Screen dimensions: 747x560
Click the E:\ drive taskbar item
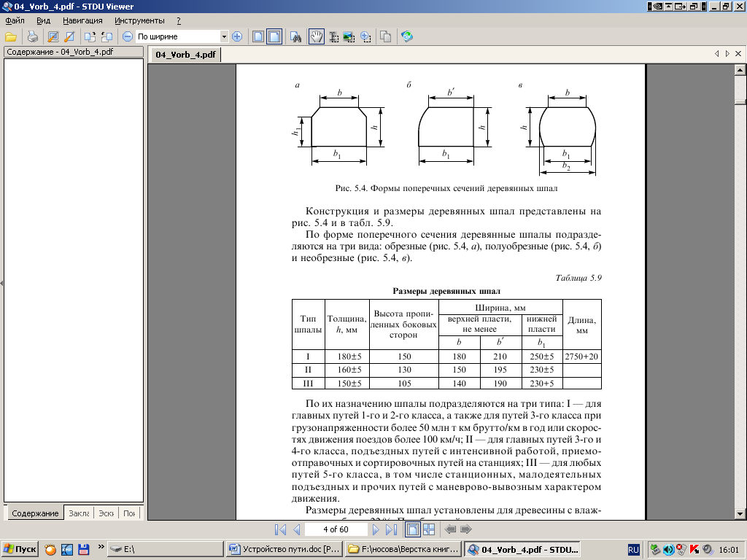pos(164,550)
